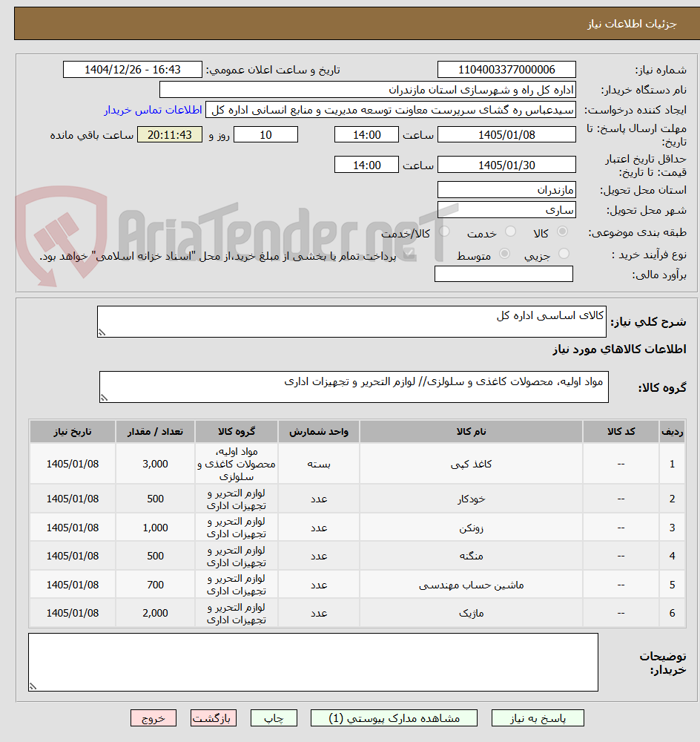
Task: Click the quantity 1,000 cell
Action: point(155,528)
